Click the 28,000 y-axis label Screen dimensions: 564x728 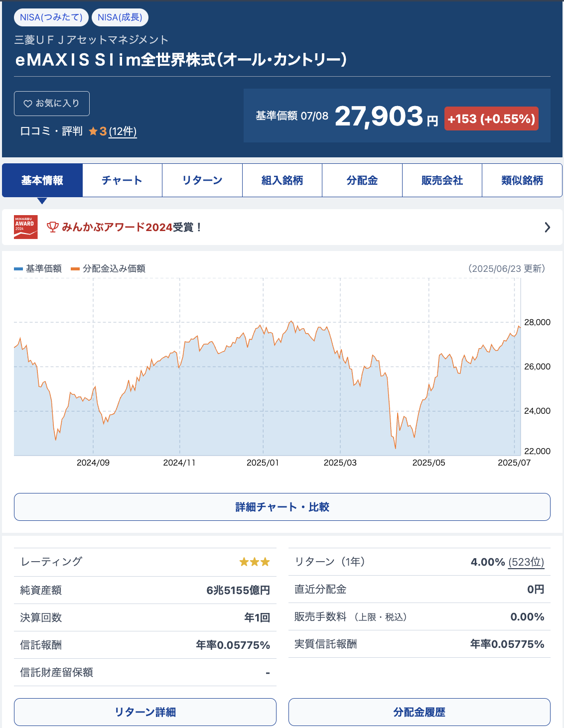coord(538,322)
